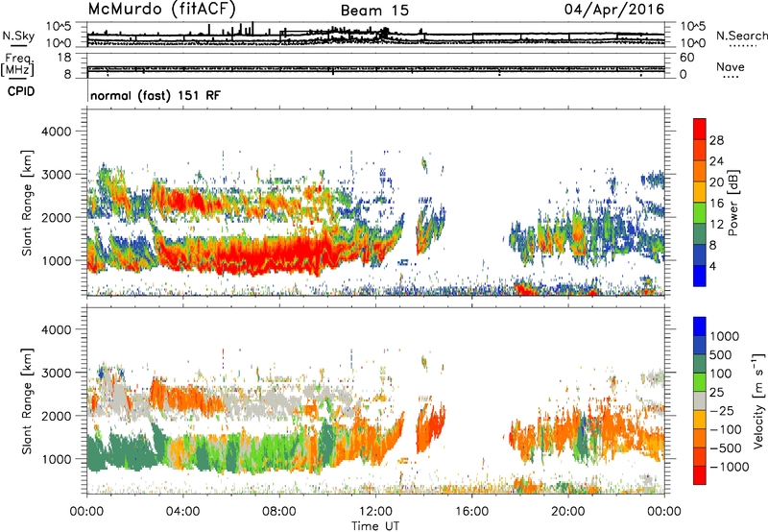Image resolution: width=768 pixels, height=532 pixels.
Task: Click the "4" tick on the power colorbar
Action: (x=713, y=267)
